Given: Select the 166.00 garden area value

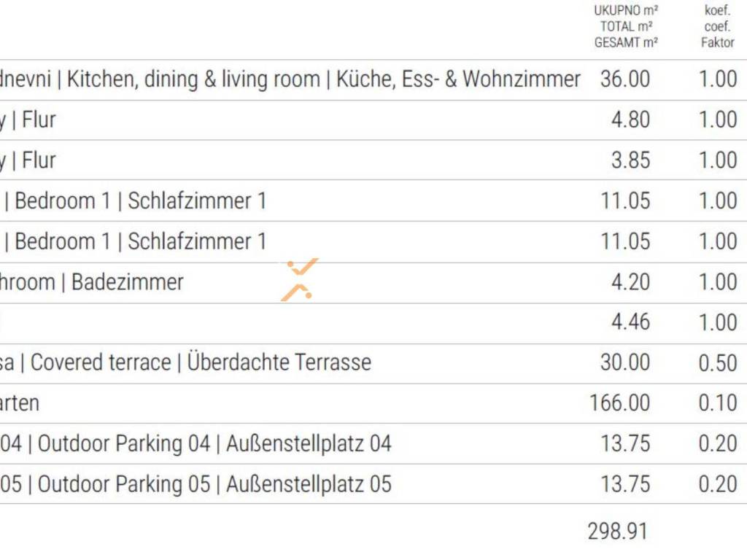Looking at the screenshot, I should click(619, 403).
